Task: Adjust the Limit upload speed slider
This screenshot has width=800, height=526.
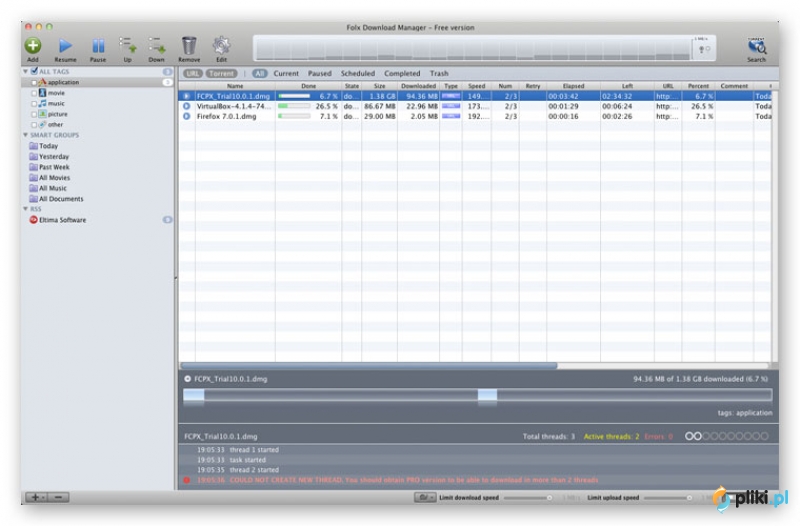Action: point(668,498)
